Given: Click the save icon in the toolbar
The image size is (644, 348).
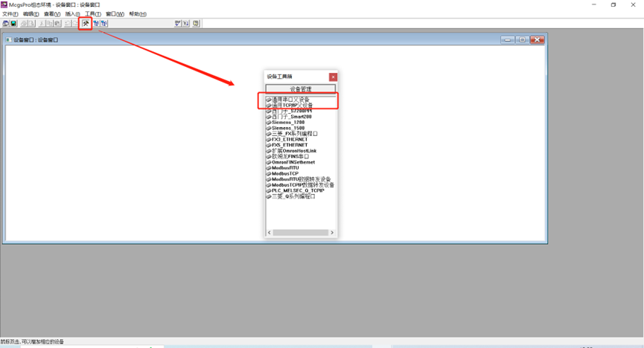Looking at the screenshot, I should [13, 24].
